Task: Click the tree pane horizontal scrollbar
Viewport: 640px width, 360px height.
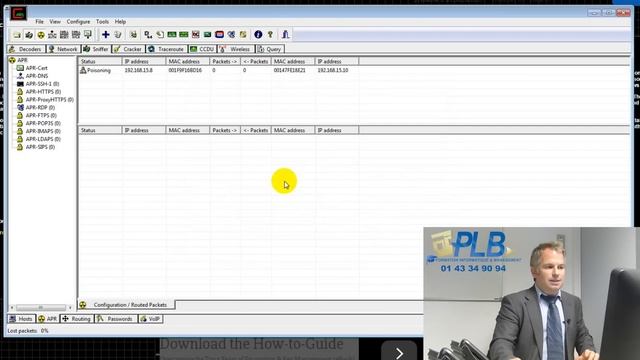Action: (x=40, y=307)
